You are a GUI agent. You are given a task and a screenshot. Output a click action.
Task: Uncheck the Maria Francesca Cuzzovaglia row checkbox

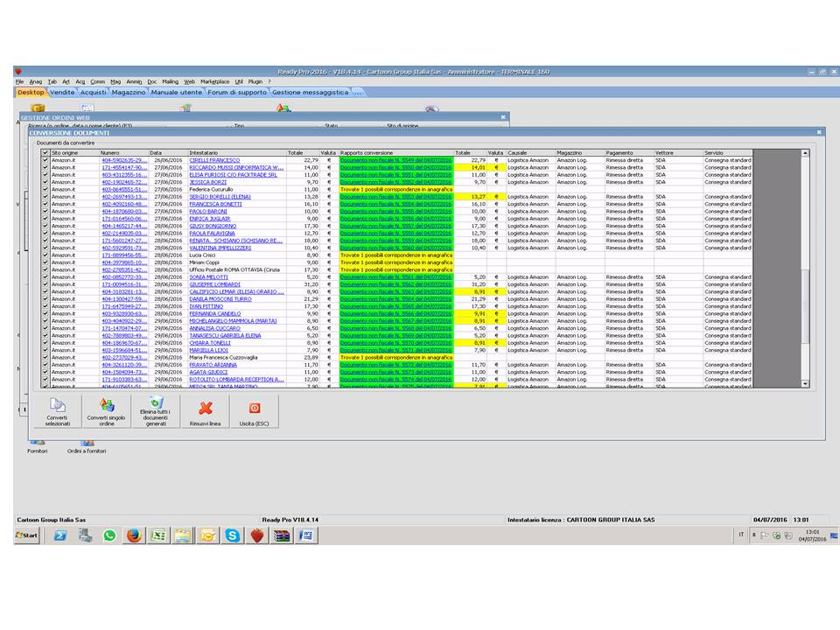pyautogui.click(x=45, y=357)
